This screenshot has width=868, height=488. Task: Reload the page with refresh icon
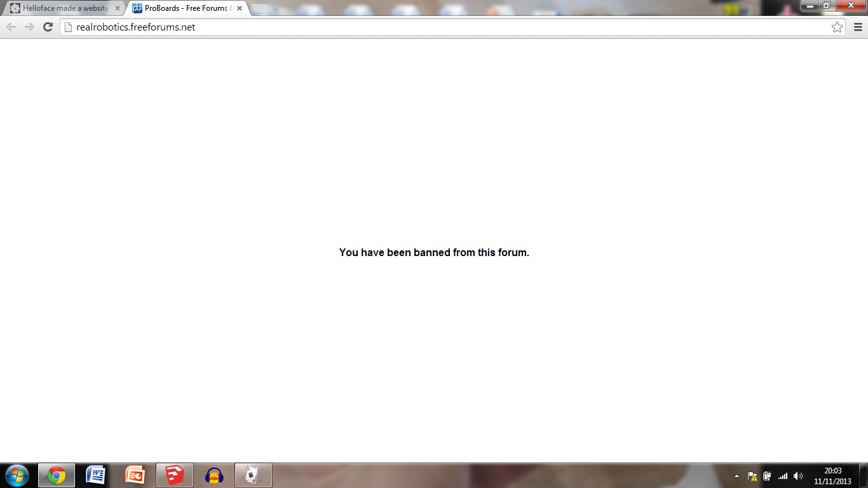(48, 27)
